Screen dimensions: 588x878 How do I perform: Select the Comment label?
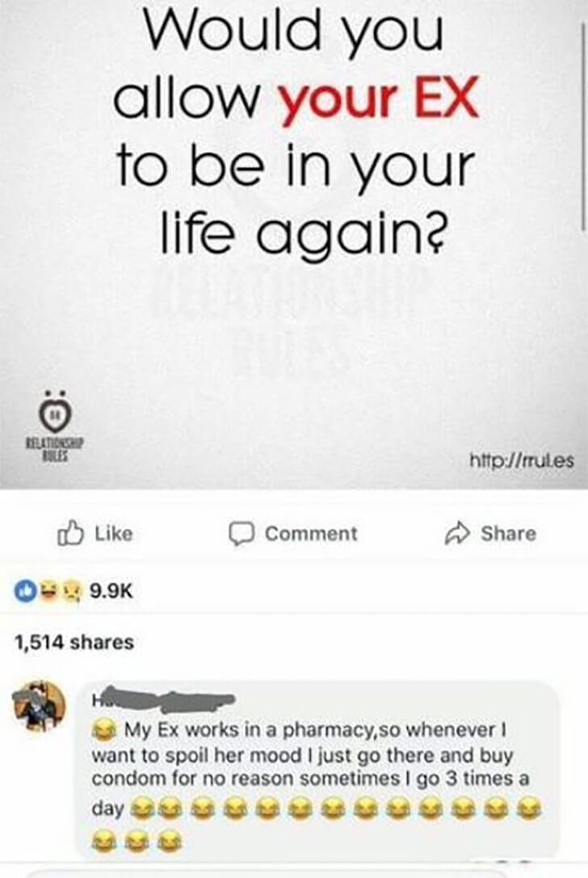(x=311, y=534)
